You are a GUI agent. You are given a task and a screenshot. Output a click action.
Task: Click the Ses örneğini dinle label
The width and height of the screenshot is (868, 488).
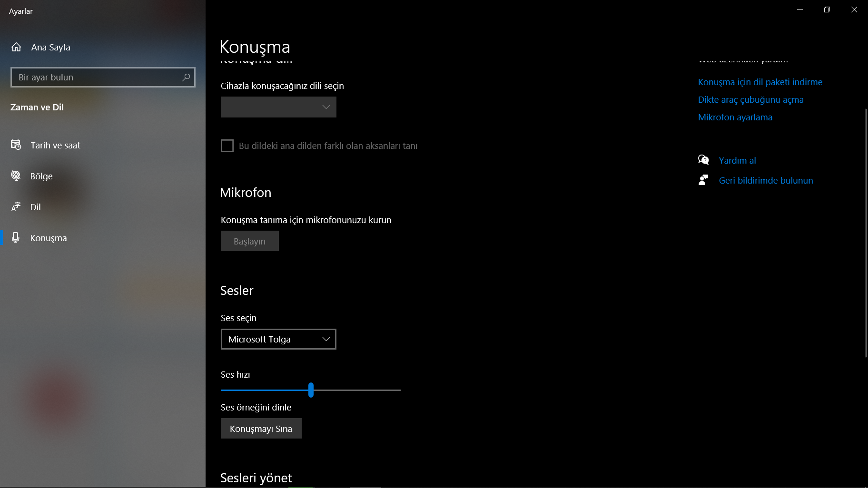[x=256, y=407]
